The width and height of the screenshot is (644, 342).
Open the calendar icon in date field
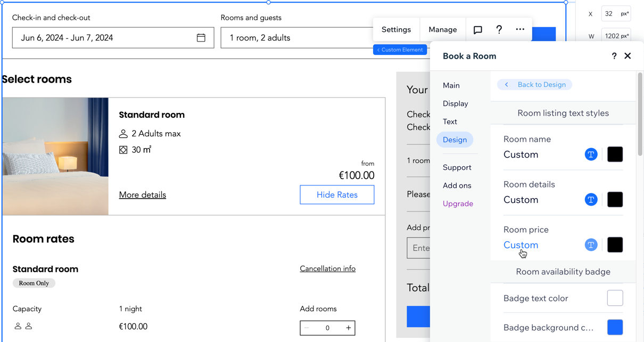point(201,38)
